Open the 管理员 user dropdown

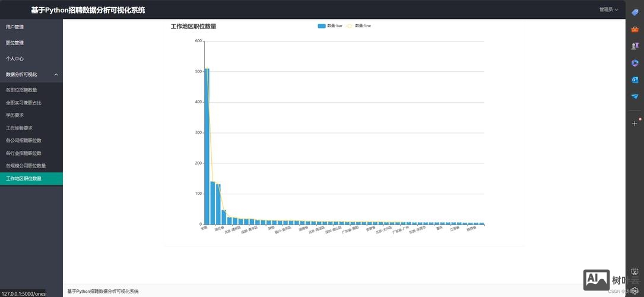[608, 10]
